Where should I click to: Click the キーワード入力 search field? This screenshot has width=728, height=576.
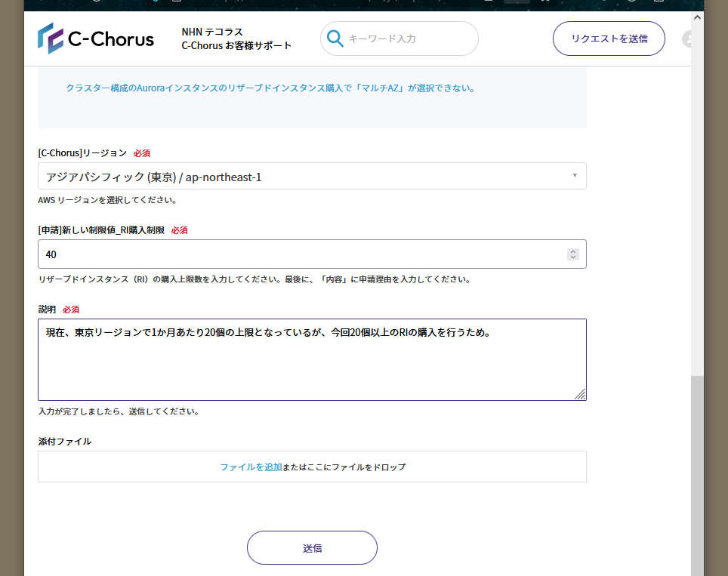point(408,39)
